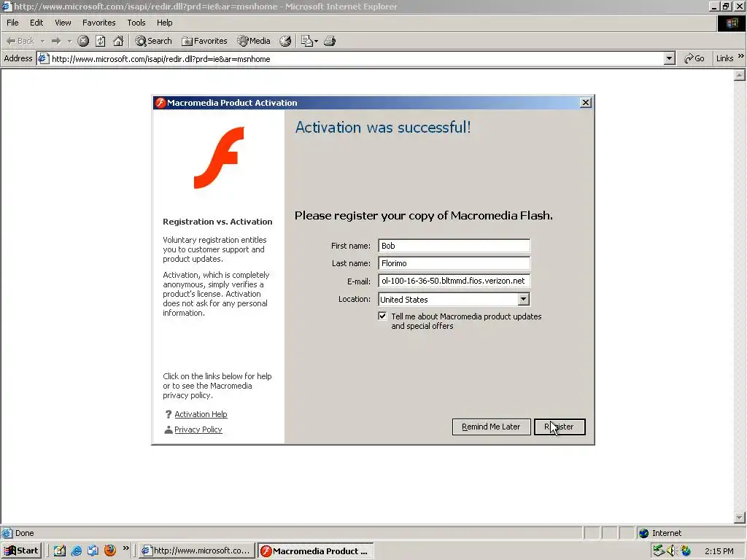The image size is (747, 560).
Task: Expand the Quick Launch overflow chevron
Action: (x=125, y=548)
